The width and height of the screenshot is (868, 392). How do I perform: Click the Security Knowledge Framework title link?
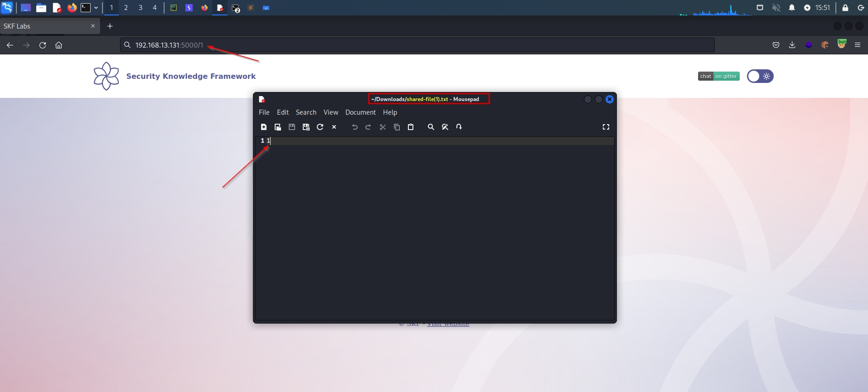click(x=191, y=76)
